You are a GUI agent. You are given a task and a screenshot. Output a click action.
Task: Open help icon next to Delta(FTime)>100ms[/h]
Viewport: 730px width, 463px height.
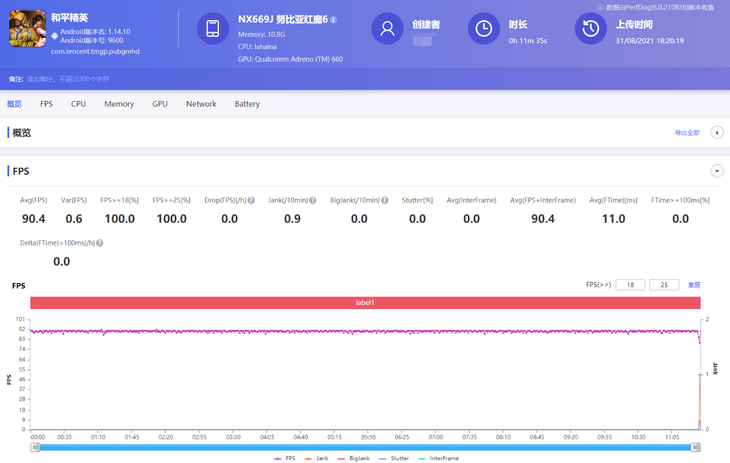pos(100,243)
